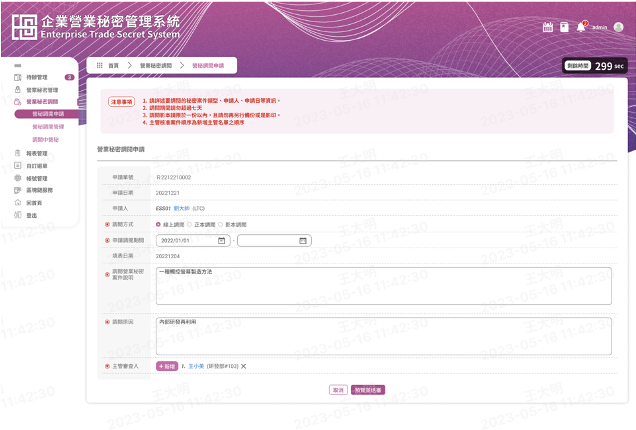
Task: Open applicant 劉大帥 profile link
Action: 181,208
